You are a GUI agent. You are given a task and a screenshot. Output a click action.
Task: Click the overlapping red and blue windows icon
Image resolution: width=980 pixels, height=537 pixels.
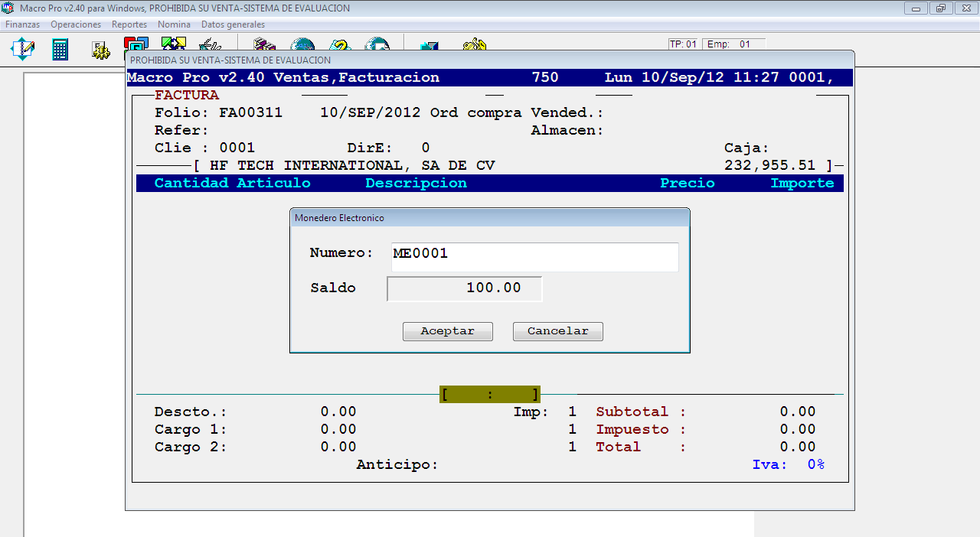pos(137,44)
